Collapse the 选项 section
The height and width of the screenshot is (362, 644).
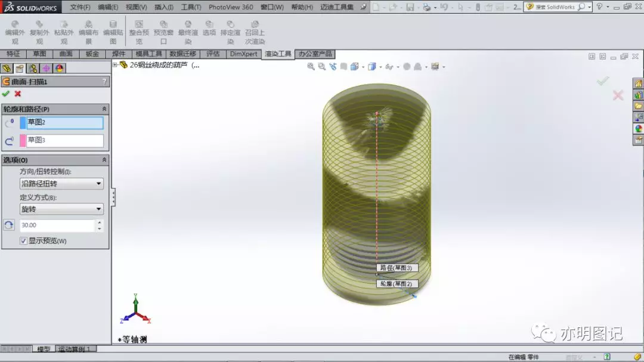pyautogui.click(x=104, y=160)
